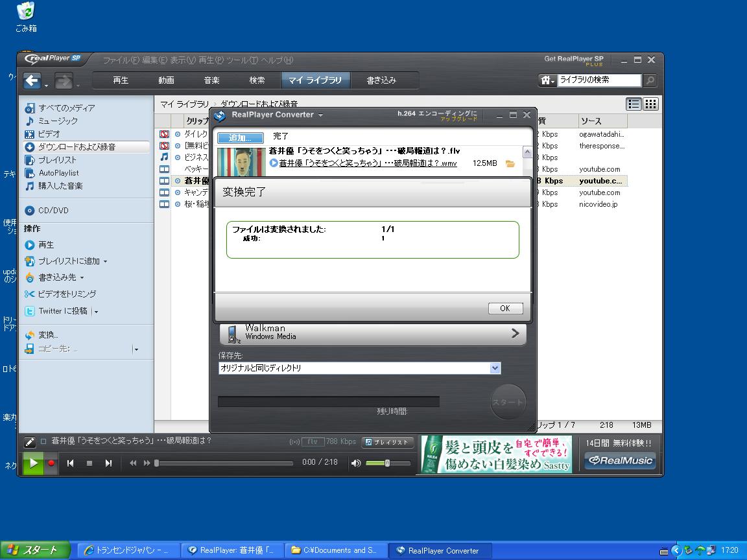Click Windows スタート button
747x560 pixels.
click(35, 550)
